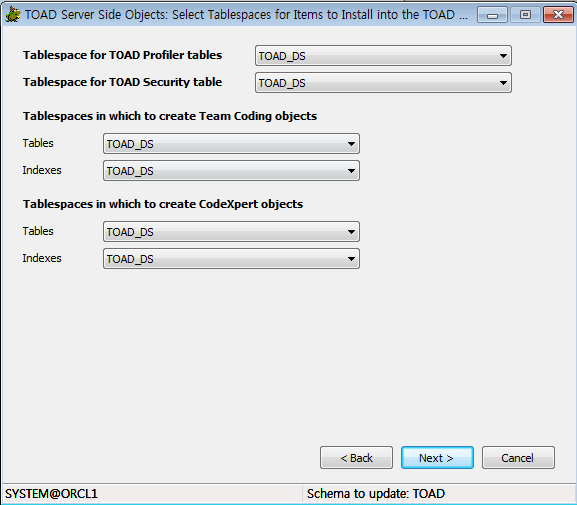Maximize the TOAD Server Side Objects window
This screenshot has height=505, width=577.
point(525,15)
